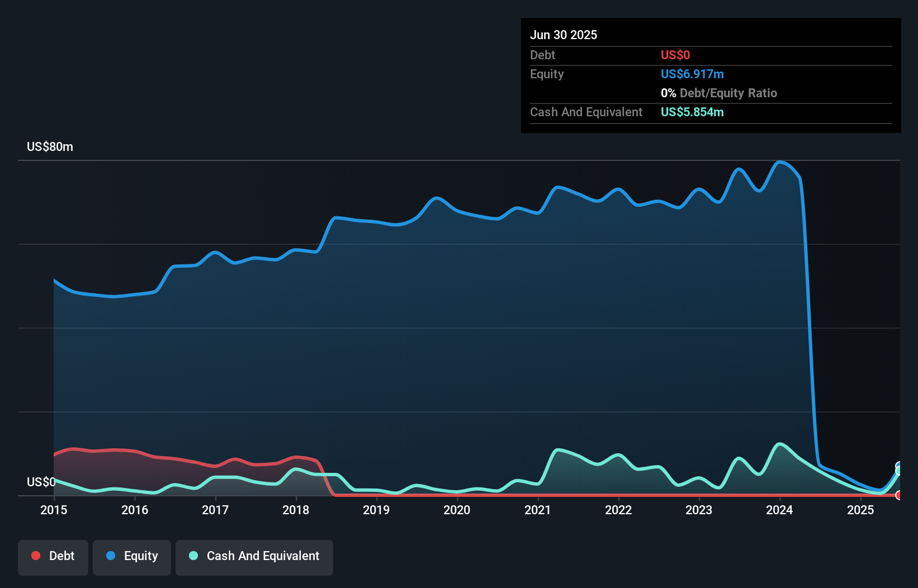Click the red Debt legend dot

point(36,556)
